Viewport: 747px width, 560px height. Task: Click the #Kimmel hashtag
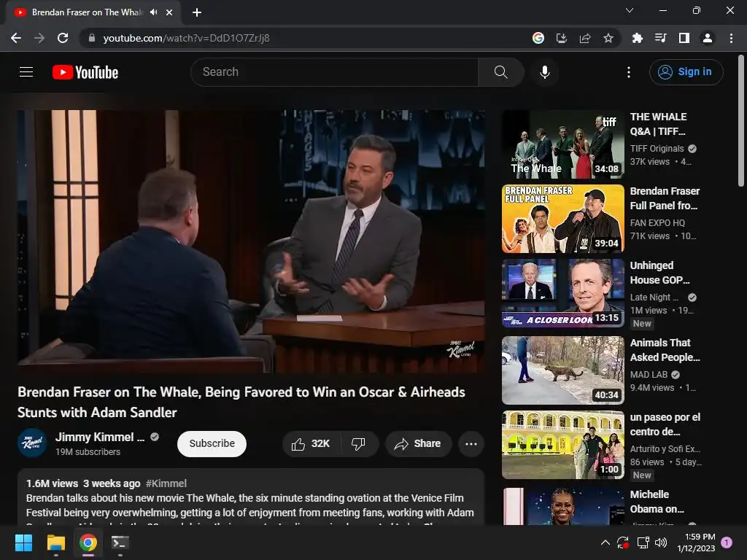point(166,483)
